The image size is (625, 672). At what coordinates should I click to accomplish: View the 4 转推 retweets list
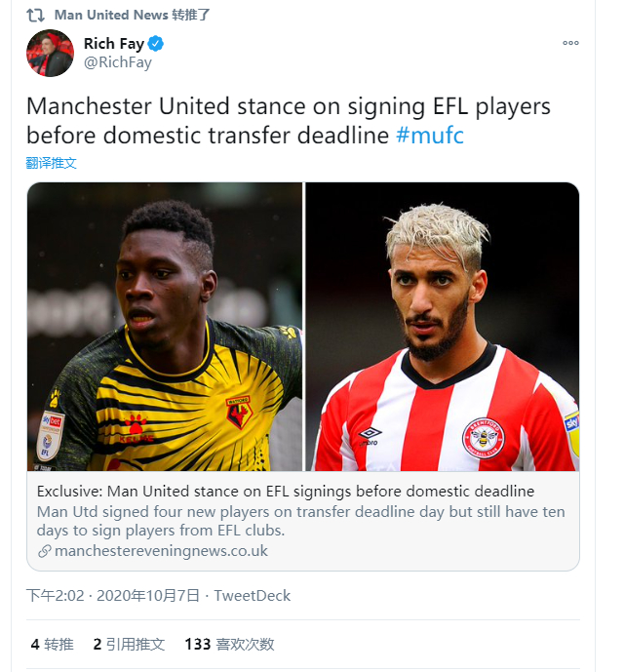53,644
